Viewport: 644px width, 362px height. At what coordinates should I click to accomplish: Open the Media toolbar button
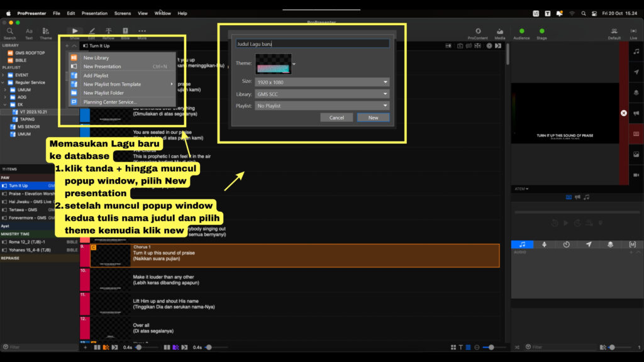coord(500,33)
